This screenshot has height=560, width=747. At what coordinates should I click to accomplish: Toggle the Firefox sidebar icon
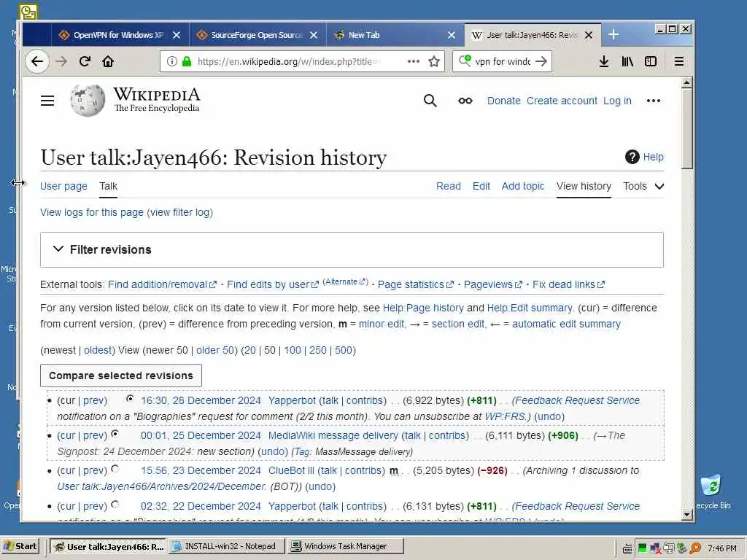point(651,61)
